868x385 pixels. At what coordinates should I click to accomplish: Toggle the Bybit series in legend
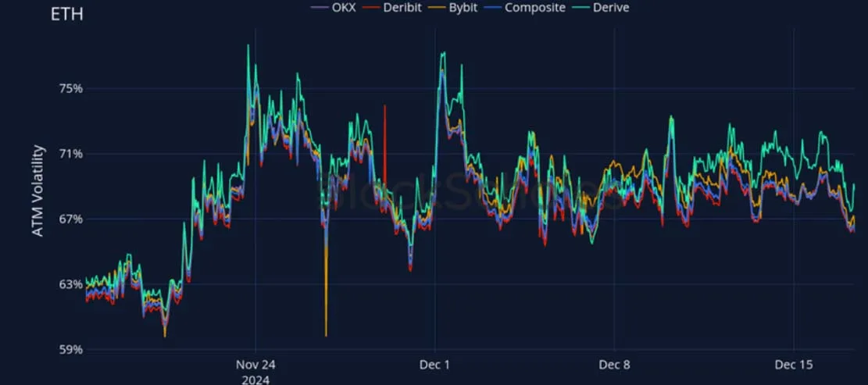tap(453, 7)
